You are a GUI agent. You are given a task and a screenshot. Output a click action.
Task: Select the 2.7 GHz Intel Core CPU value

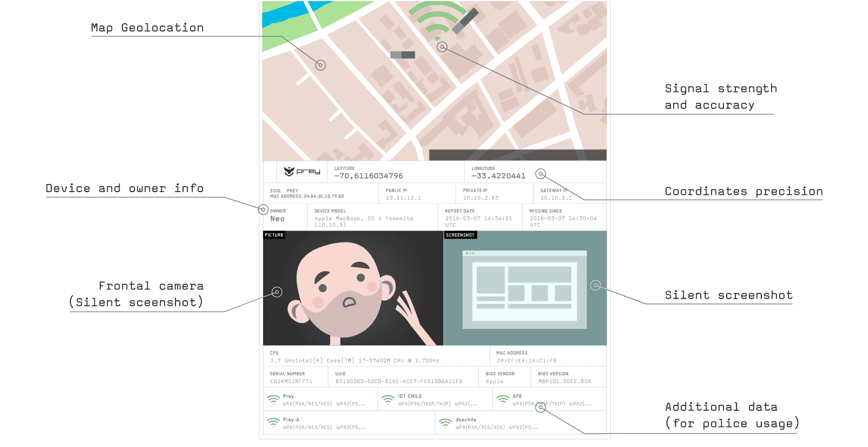pyautogui.click(x=355, y=360)
